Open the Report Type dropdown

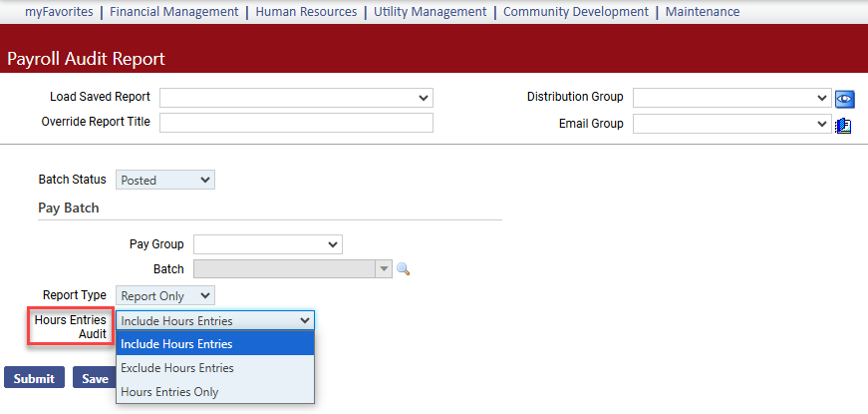[165, 296]
